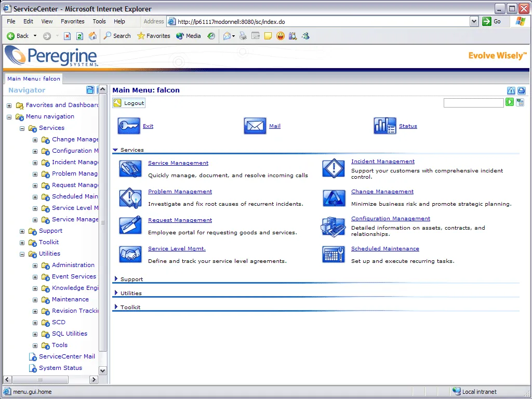This screenshot has width=532, height=399.
Task: Click the Status chart icon
Action: (x=385, y=126)
